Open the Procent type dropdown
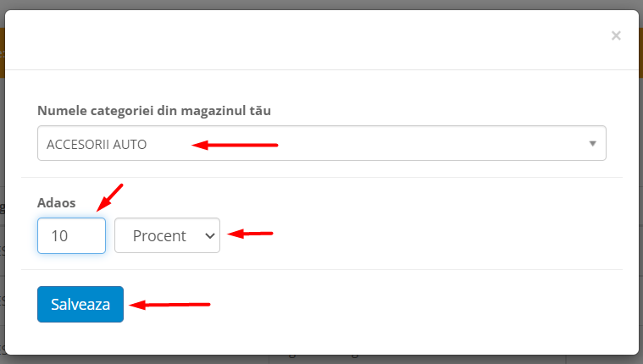The width and height of the screenshot is (643, 364). pos(167,235)
